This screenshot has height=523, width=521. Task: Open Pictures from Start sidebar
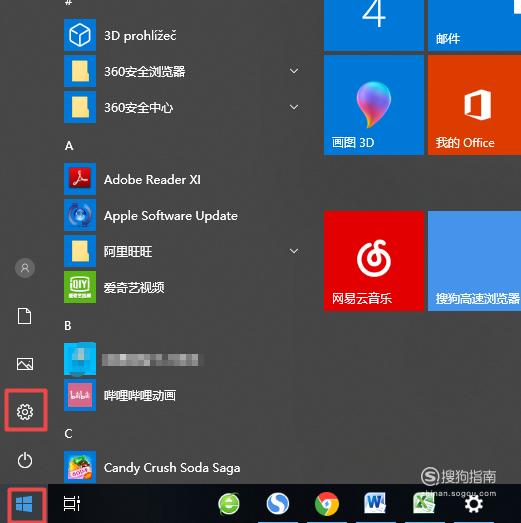[25, 364]
